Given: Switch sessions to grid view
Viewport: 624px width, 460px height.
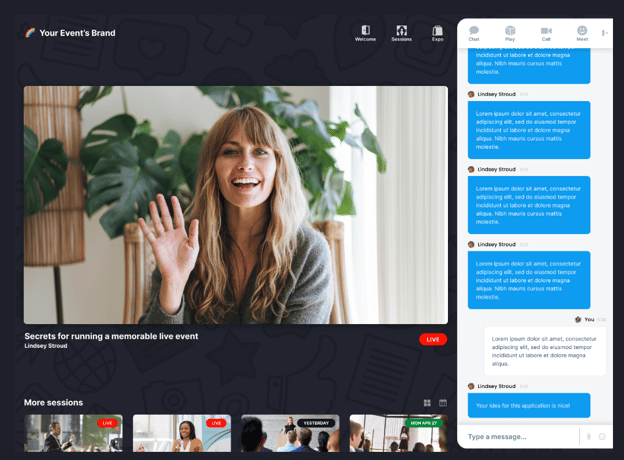Looking at the screenshot, I should 427,403.
